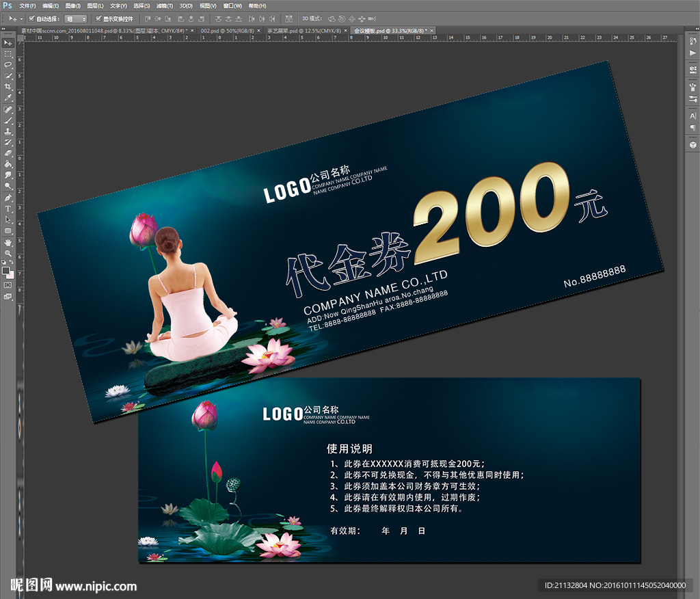Open the File menu 文件(F)
The width and height of the screenshot is (700, 599).
coord(27,5)
